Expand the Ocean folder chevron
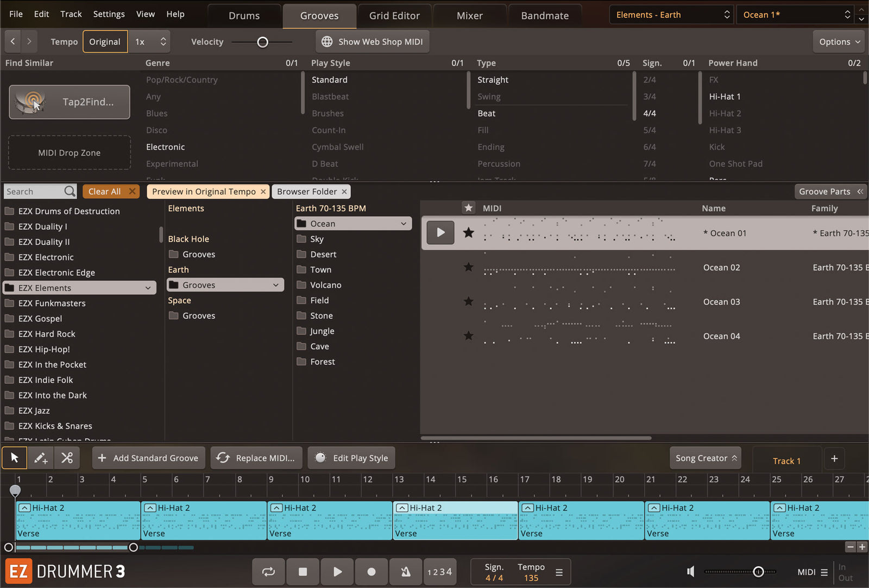The width and height of the screenshot is (869, 588). click(404, 224)
